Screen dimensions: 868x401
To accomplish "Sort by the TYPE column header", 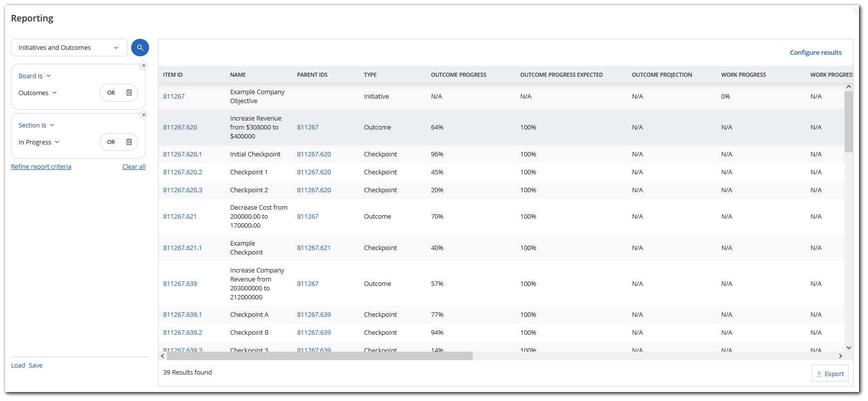I will click(370, 75).
